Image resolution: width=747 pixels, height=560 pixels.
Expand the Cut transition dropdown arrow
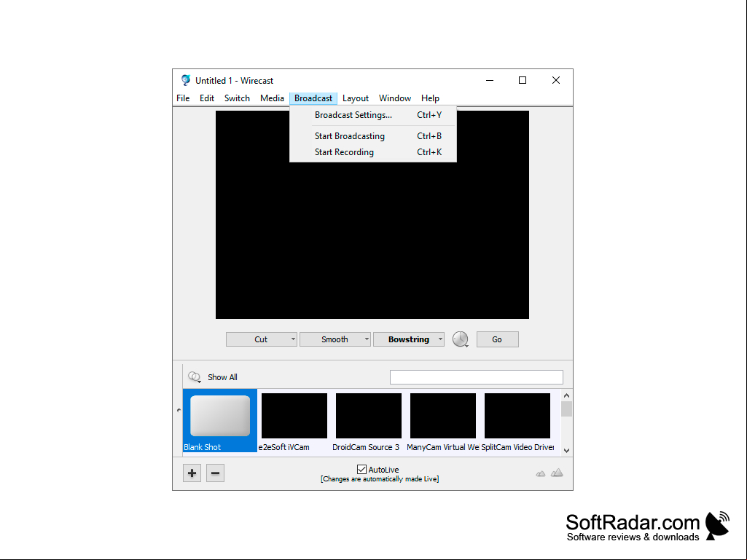[x=293, y=339]
